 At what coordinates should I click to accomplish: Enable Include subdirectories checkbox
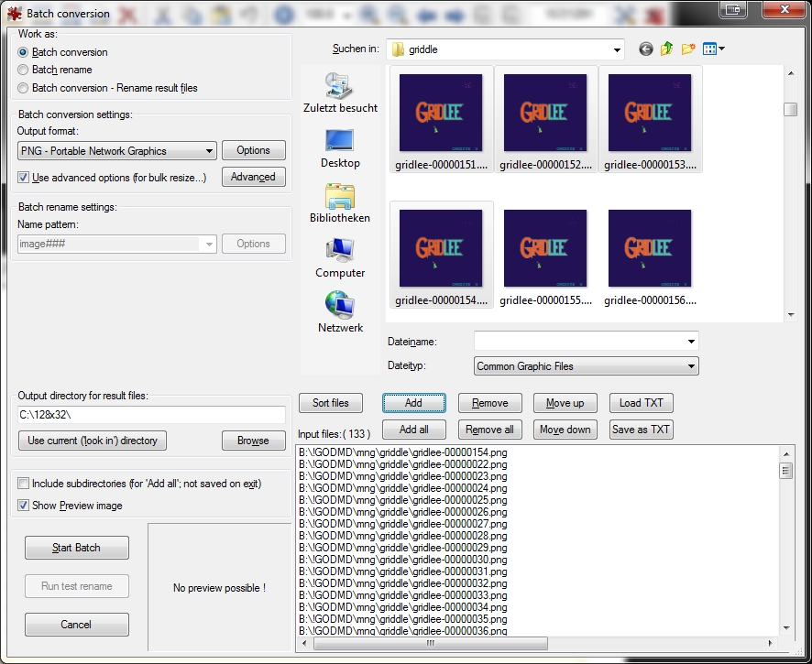tap(24, 484)
